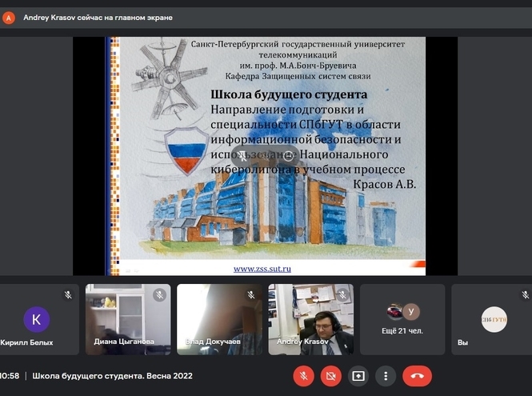The height and width of the screenshot is (396, 532).
Task: Select Кирилл Белых participant tile avatar
Action: click(36, 319)
